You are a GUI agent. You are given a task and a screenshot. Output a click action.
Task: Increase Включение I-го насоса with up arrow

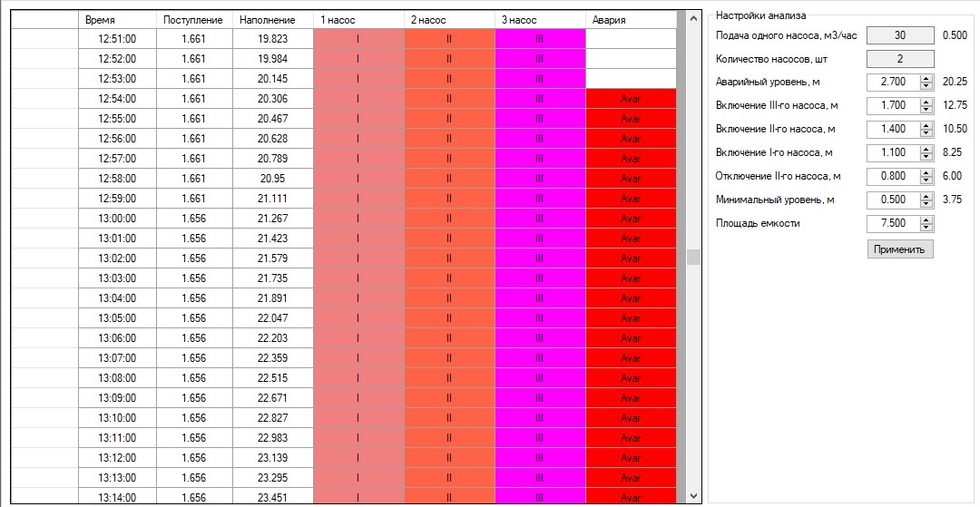(926, 150)
